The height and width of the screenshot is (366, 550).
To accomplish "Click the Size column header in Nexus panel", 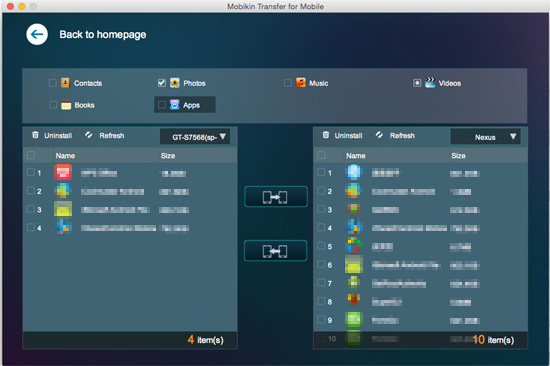I will tap(458, 156).
